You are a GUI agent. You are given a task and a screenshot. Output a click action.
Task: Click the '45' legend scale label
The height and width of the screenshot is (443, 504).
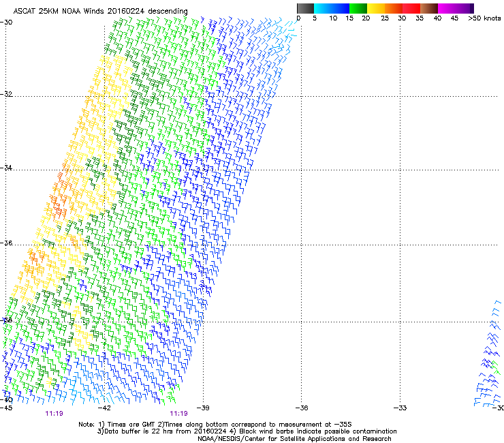coord(454,18)
